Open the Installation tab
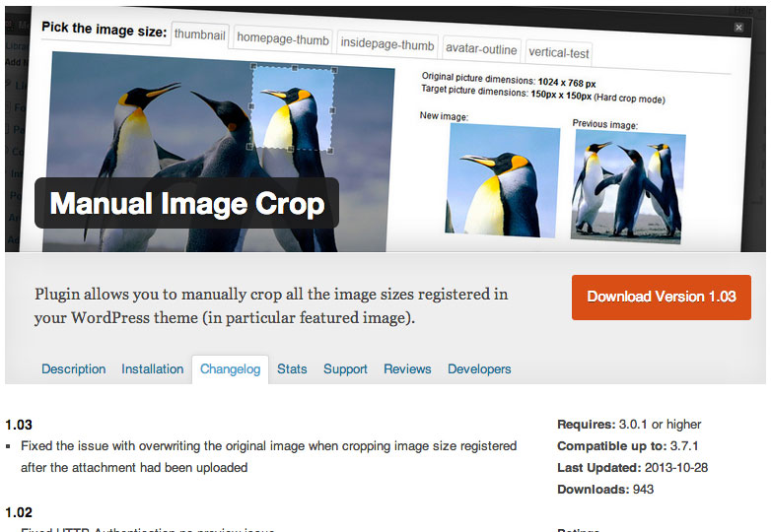The image size is (771, 532). [153, 368]
